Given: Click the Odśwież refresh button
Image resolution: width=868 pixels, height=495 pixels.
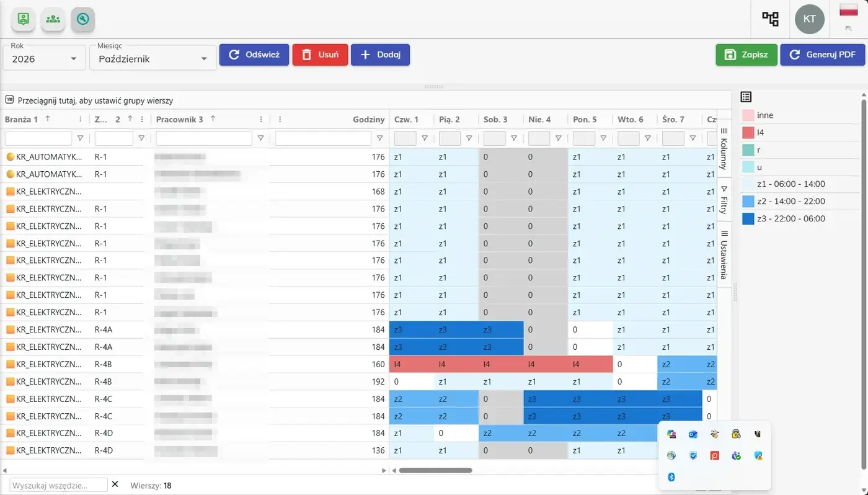Looking at the screenshot, I should (254, 55).
